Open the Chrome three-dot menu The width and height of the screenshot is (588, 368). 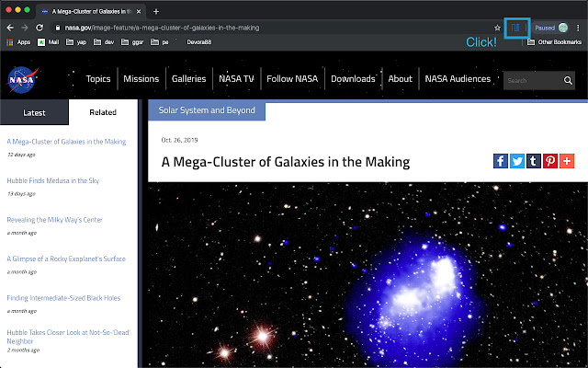[578, 28]
